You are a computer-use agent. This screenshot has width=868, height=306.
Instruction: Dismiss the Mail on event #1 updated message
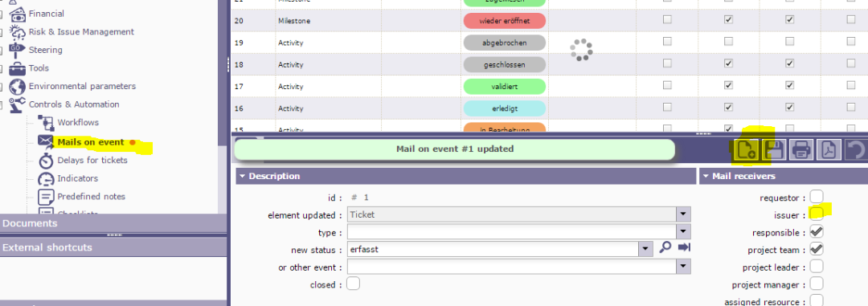[454, 149]
